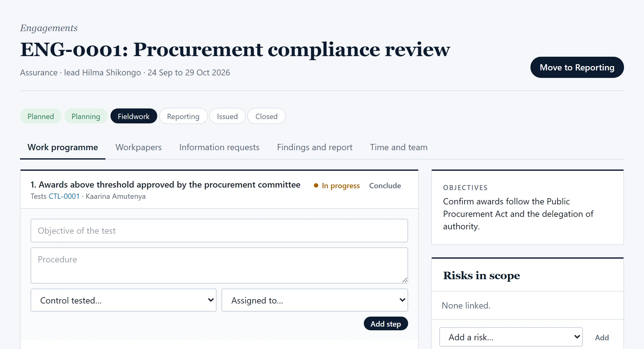Screen dimensions: 644x349
Task: Select the Fieldwork stage pill
Action: point(134,116)
